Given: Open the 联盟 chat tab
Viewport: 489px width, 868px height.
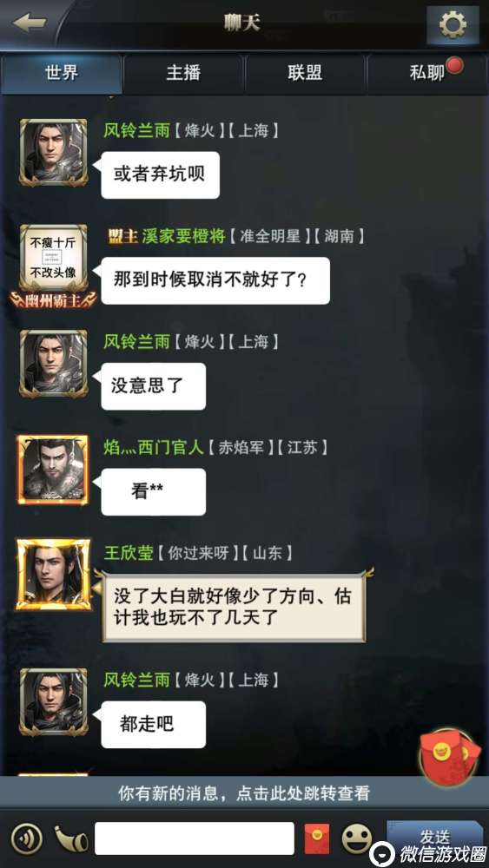Looking at the screenshot, I should 305,74.
